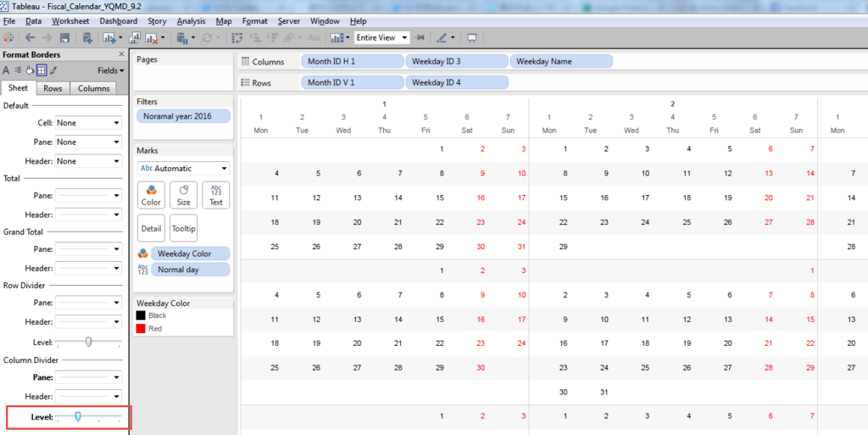868x435 pixels.
Task: Open the Row Divider Pane dropdown
Action: pyautogui.click(x=88, y=303)
